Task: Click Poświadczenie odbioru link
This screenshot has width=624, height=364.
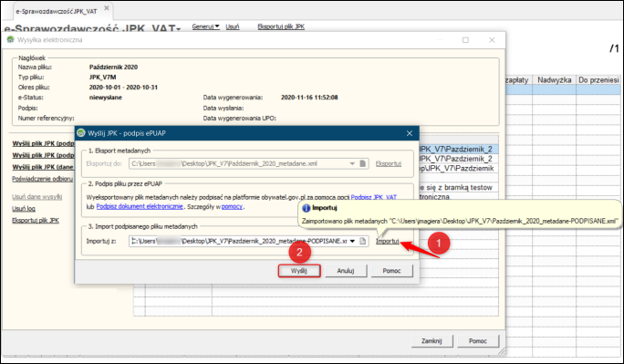Action: tap(43, 179)
